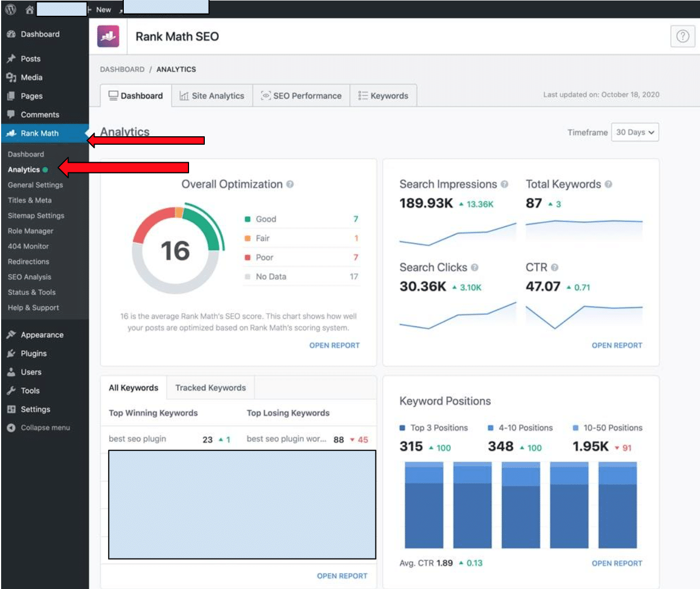Screen dimensions: 700x589
Task: Open report for Keyword Positions
Action: tap(617, 563)
